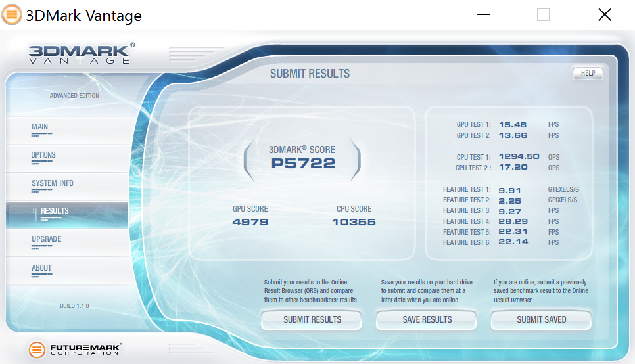Click the Submit Results button
Viewport: 635px width, 364px height.
pyautogui.click(x=312, y=320)
